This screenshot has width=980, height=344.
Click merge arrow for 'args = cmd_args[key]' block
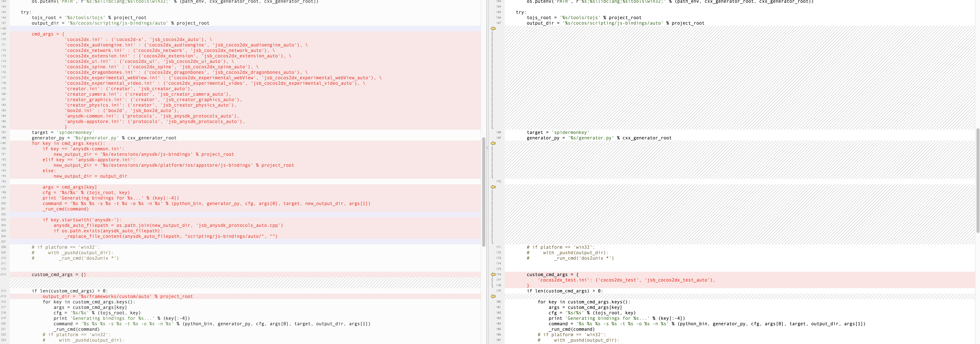click(x=493, y=187)
